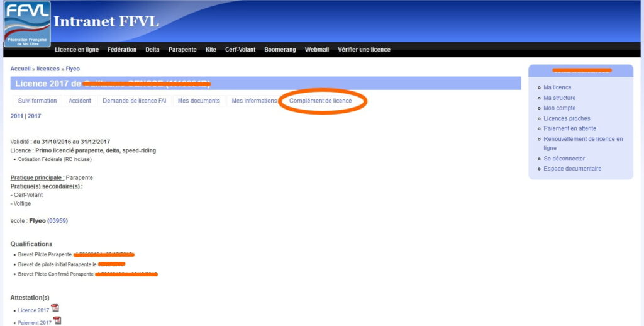Open the PDF icon beside Paiement 2017
644x326 pixels.
pyautogui.click(x=57, y=321)
